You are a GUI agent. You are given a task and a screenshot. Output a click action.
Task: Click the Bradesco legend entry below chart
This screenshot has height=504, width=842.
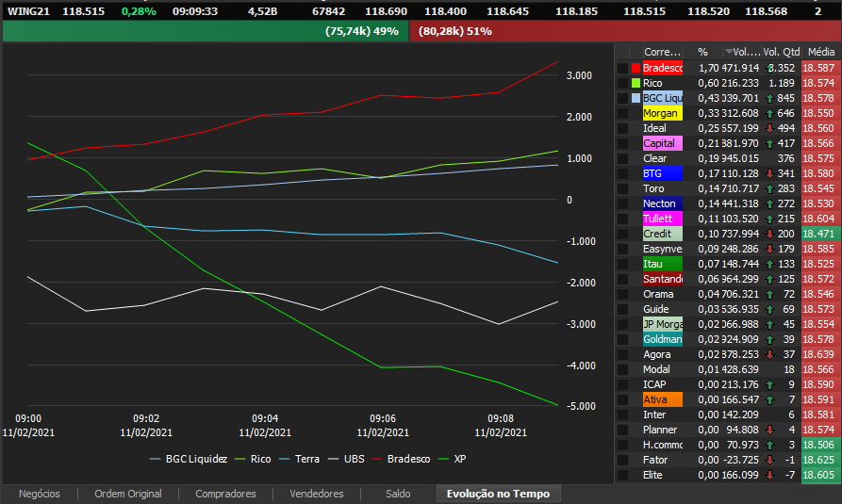click(x=401, y=459)
